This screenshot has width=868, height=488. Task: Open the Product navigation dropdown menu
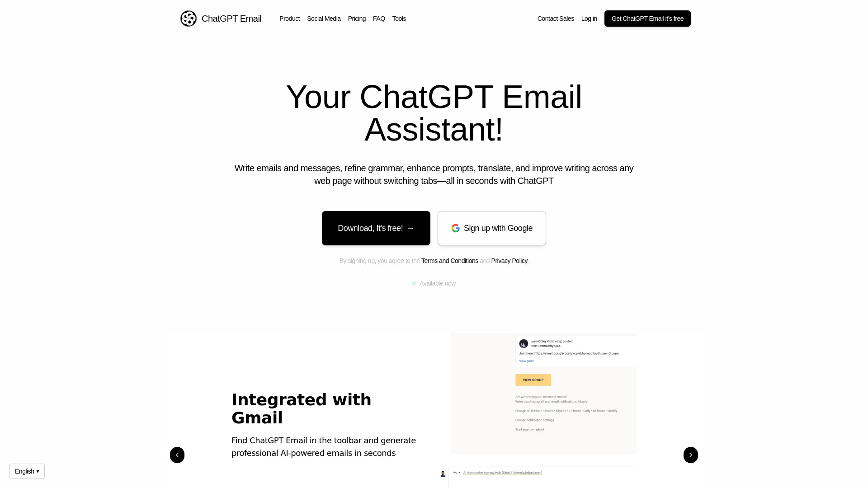click(x=289, y=19)
